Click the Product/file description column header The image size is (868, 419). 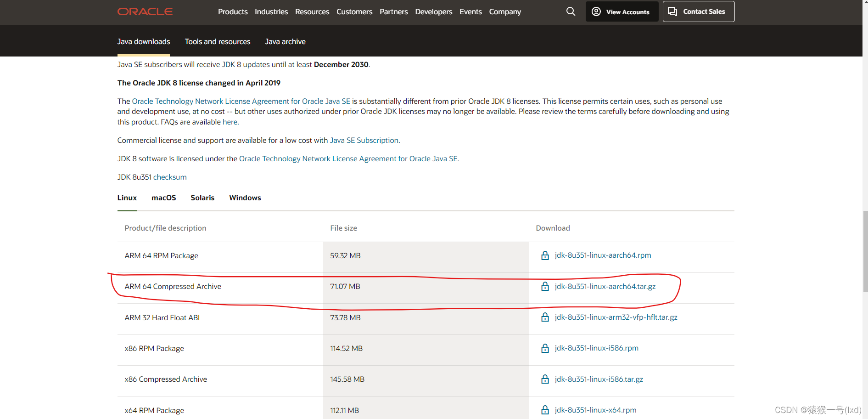[x=165, y=228]
